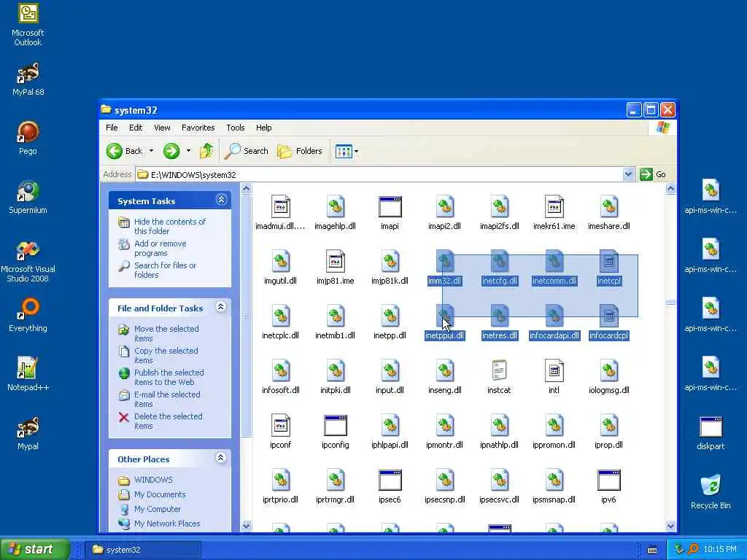The width and height of the screenshot is (747, 560).
Task: Click system32 taskbar button
Action: point(144,550)
